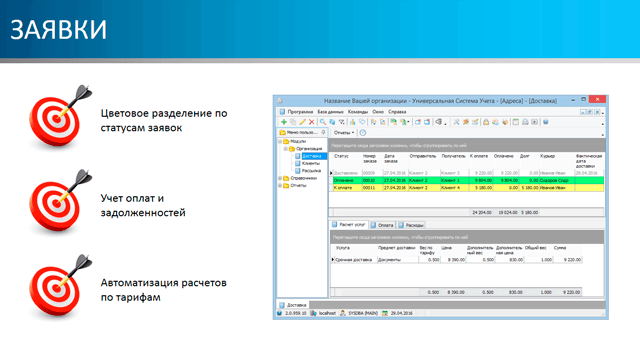This screenshot has height=360, width=640.
Task: Click the funnel Filter icon in toolbar
Action: 342,122
